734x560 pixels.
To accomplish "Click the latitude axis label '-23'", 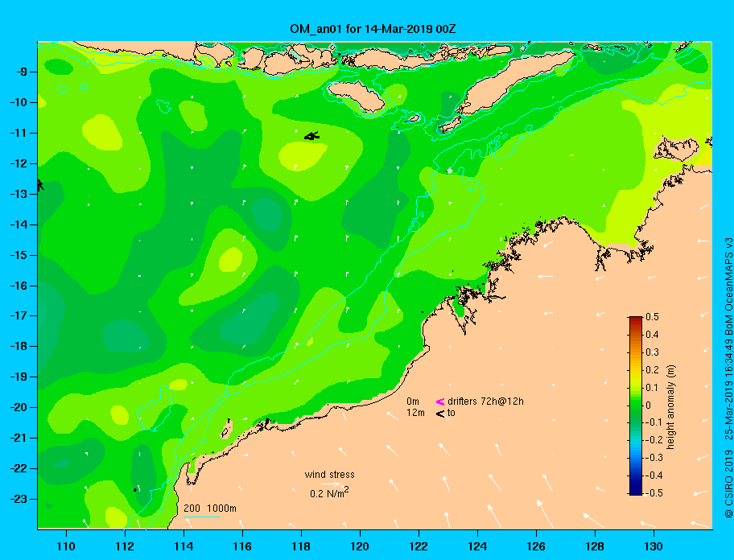I will (x=19, y=499).
